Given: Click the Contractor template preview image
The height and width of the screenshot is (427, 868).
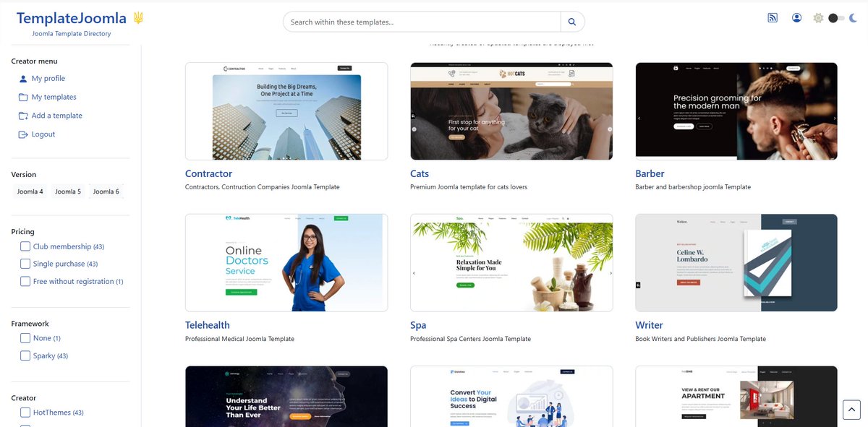Looking at the screenshot, I should pos(286,111).
